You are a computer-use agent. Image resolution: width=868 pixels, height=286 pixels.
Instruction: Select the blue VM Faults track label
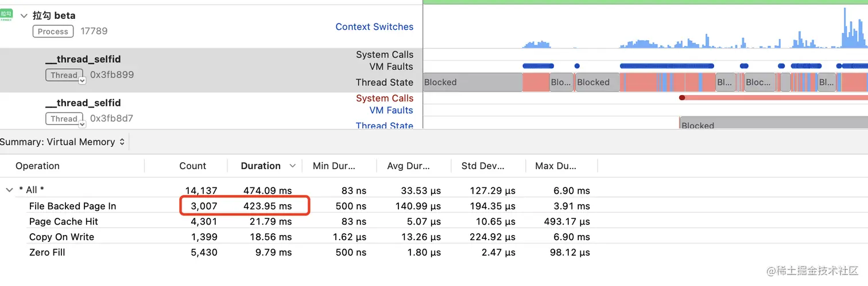tap(392, 110)
